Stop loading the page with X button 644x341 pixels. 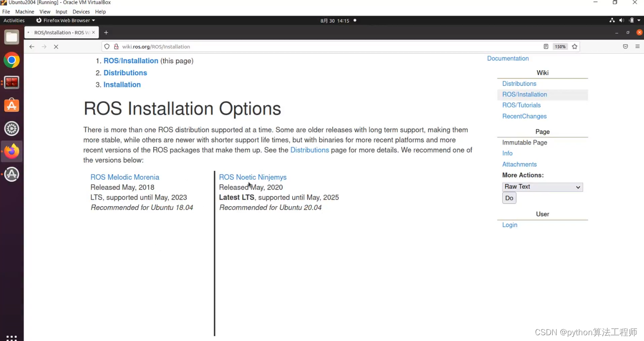(56, 47)
